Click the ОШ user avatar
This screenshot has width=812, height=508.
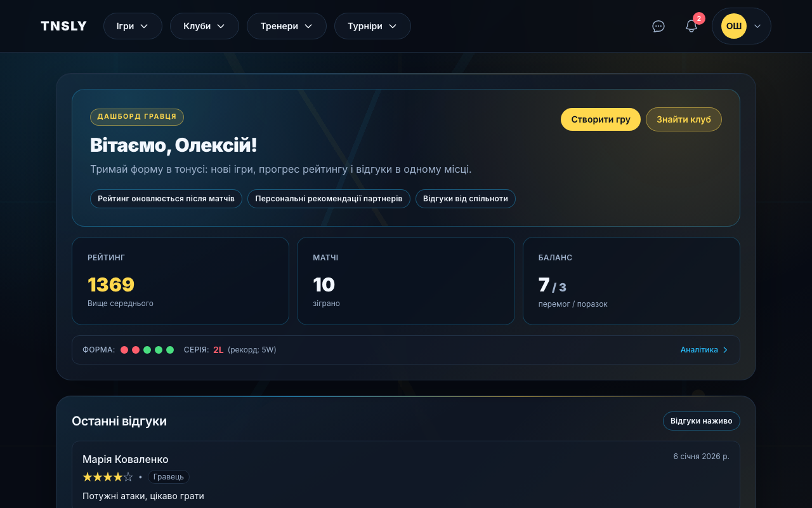734,26
